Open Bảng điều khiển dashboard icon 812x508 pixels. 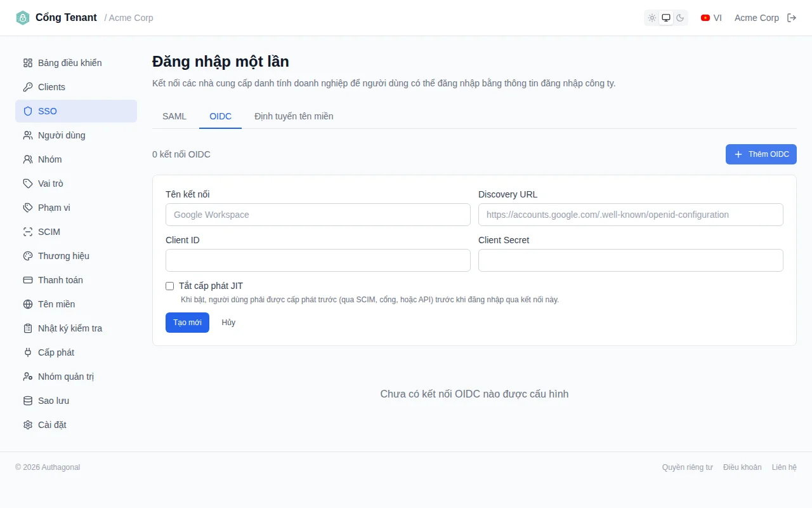click(x=28, y=63)
